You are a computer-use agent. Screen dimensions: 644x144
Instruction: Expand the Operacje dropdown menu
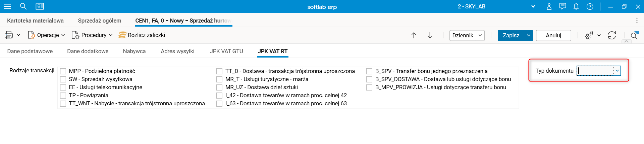(x=46, y=35)
